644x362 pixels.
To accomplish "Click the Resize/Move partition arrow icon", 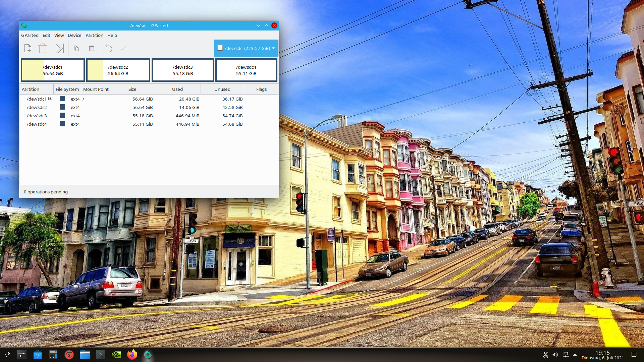I will tap(59, 48).
